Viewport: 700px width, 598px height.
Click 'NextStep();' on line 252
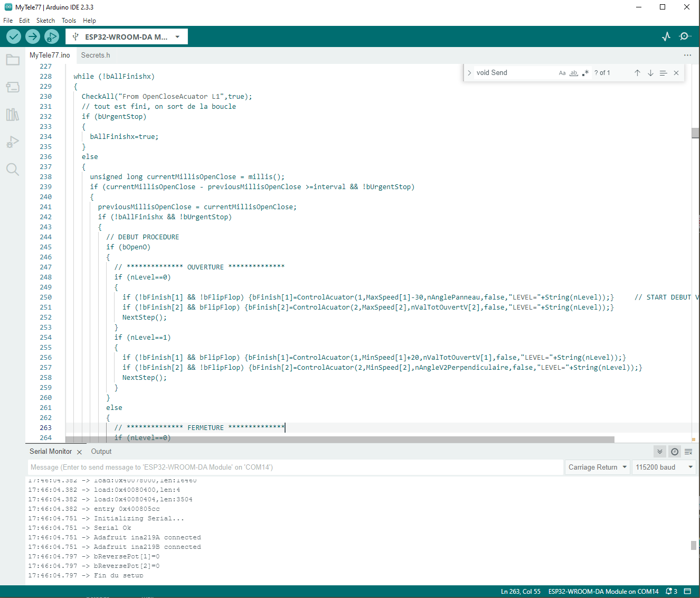[145, 317]
